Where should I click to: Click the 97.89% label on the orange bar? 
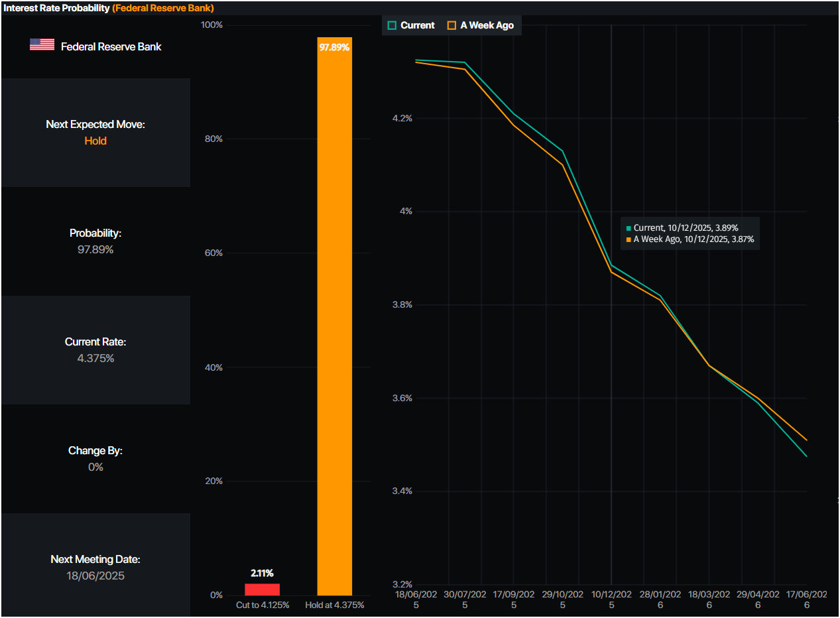tap(334, 47)
